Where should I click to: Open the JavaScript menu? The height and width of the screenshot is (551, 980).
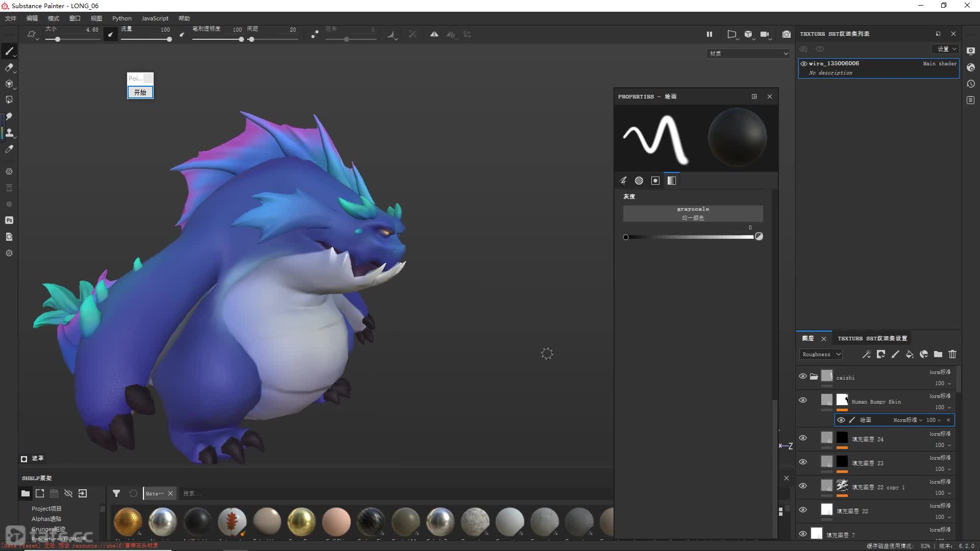pos(155,18)
